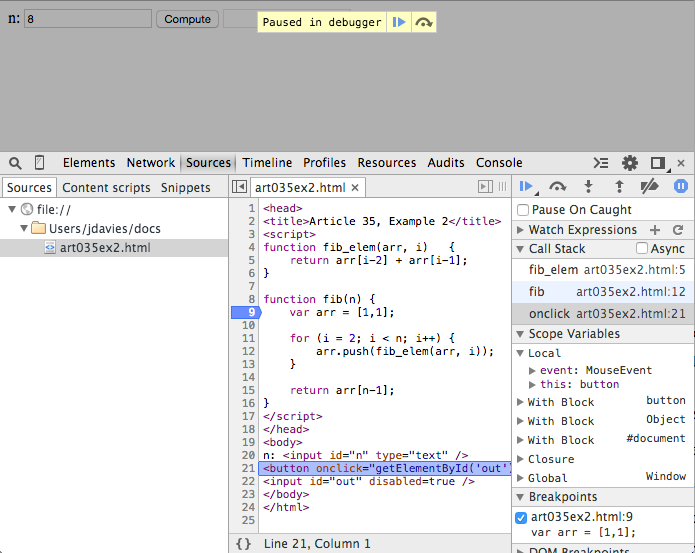
Task: Select fib frame in call stack
Action: [x=603, y=292]
